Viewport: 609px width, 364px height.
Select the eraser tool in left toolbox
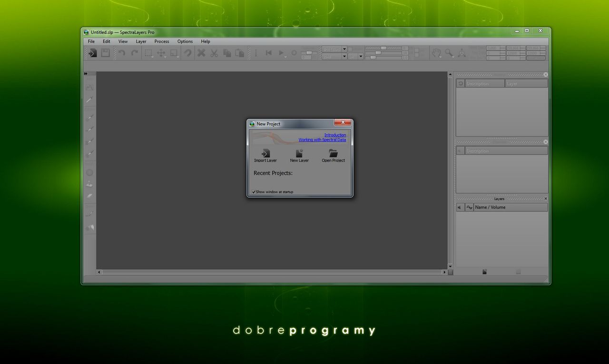89,196
